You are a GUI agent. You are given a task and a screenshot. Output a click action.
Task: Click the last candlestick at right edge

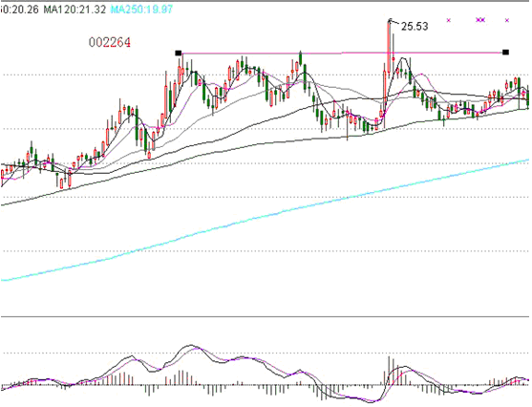point(528,96)
